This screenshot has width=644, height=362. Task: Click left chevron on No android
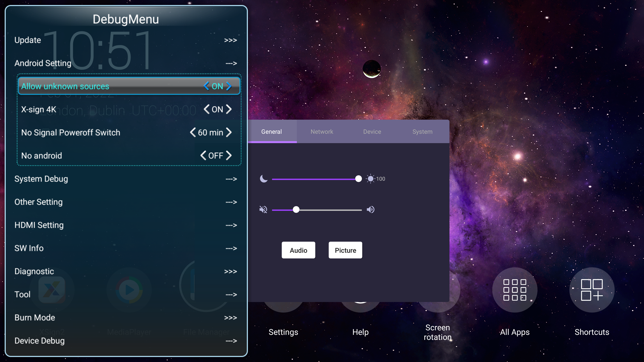coord(203,155)
